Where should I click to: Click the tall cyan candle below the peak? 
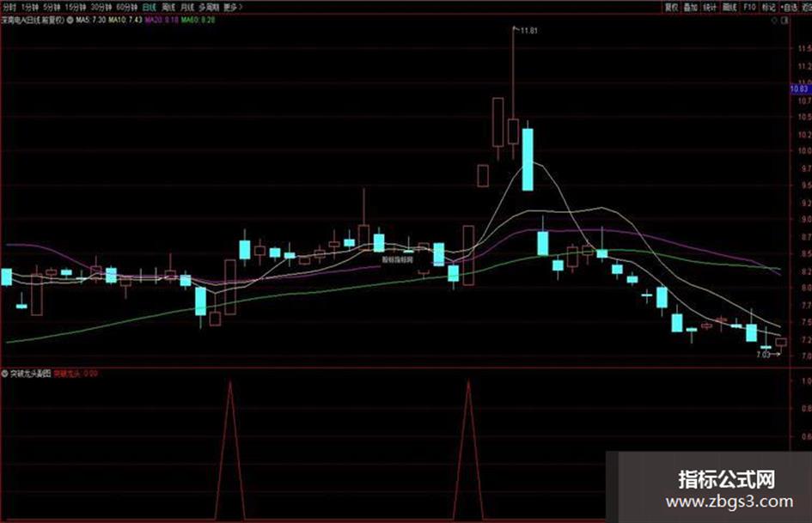(528, 159)
